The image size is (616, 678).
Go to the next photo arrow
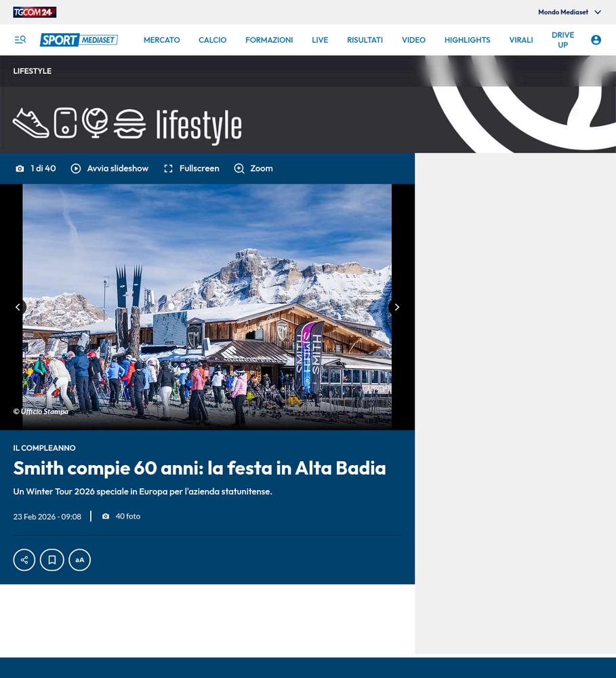pyautogui.click(x=396, y=307)
